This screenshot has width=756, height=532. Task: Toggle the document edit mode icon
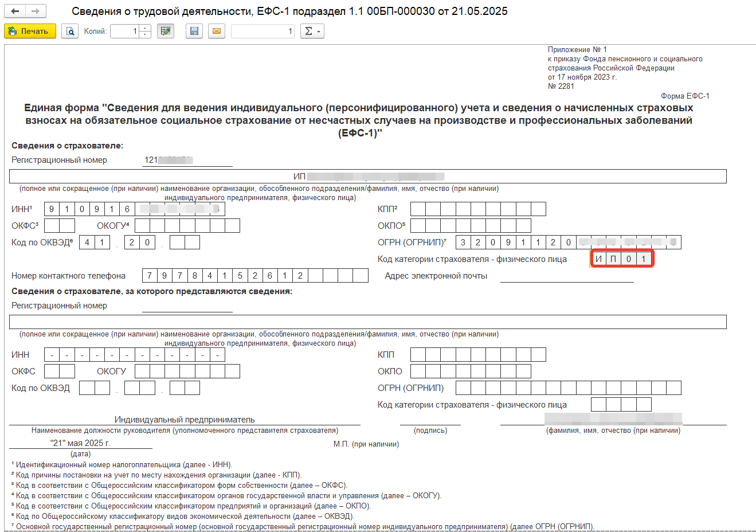coord(166,31)
